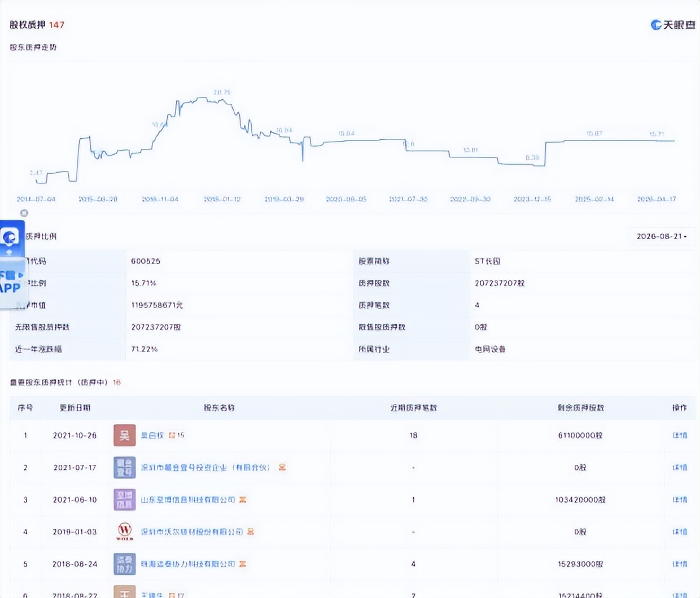Click the orange badge icon beside row 5 name
The image size is (700, 598).
(x=243, y=564)
